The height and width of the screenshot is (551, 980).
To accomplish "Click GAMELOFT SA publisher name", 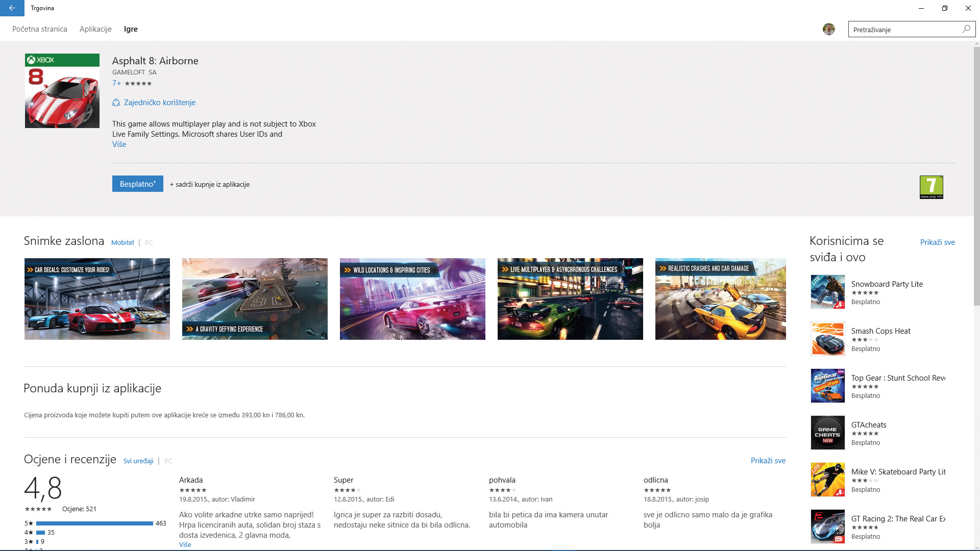I will [x=134, y=72].
